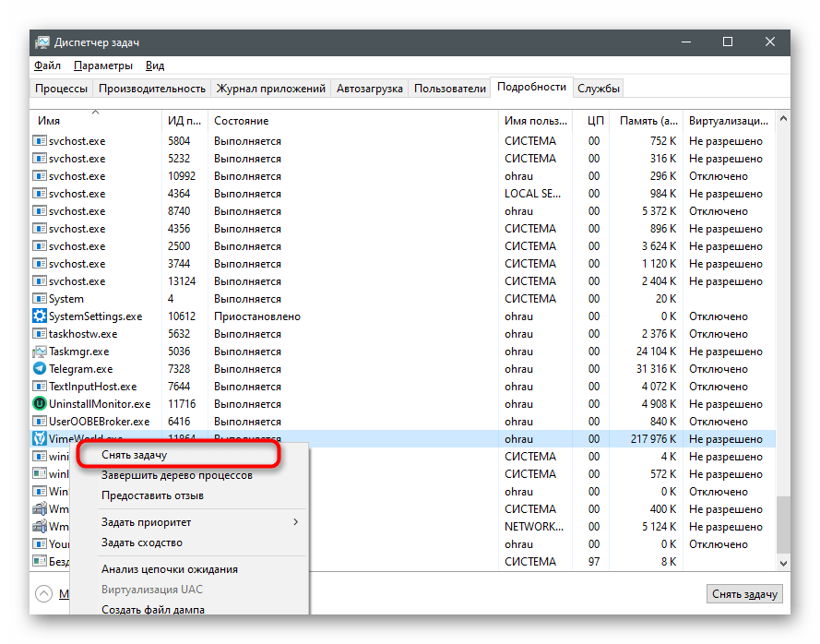Open the Параметры menu

[x=103, y=66]
